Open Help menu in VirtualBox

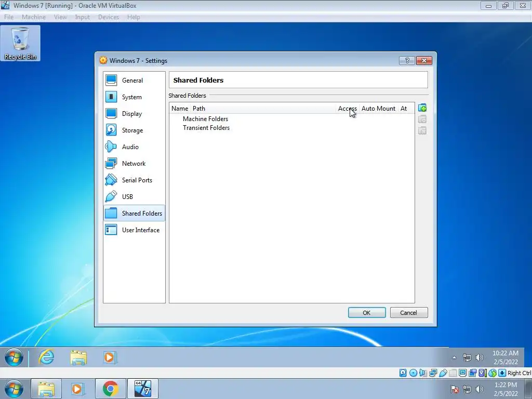tap(134, 17)
